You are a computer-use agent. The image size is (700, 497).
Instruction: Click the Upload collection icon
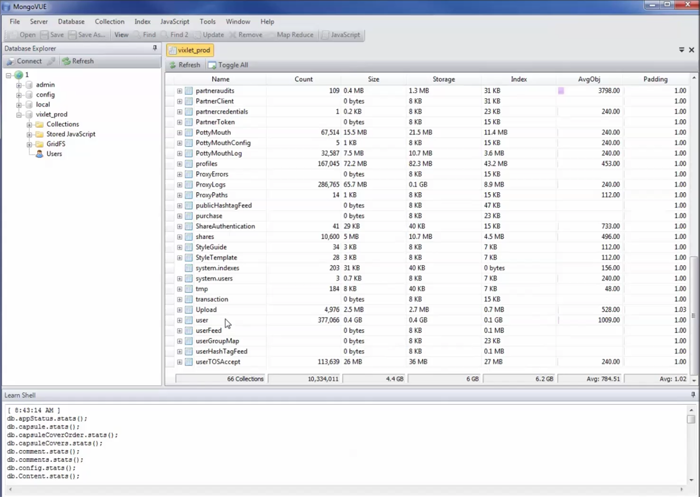(189, 310)
